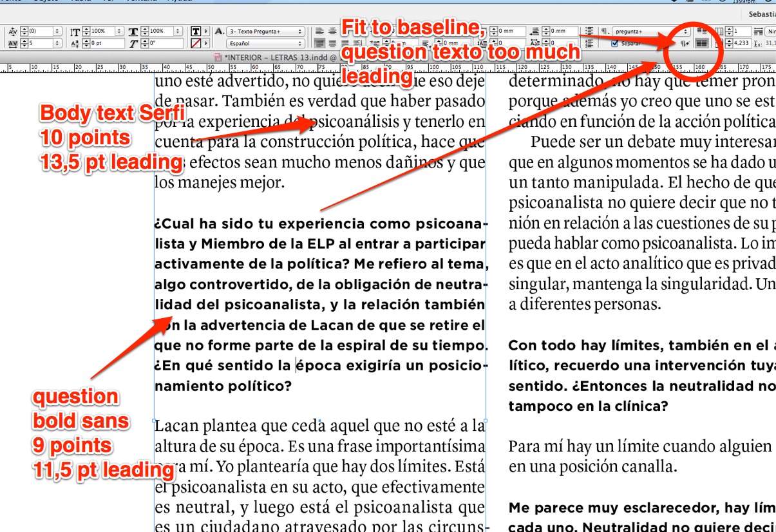Open the 'pregunta+' paragraph style dropdown
Screen dimensions: 776x532
click(x=652, y=32)
